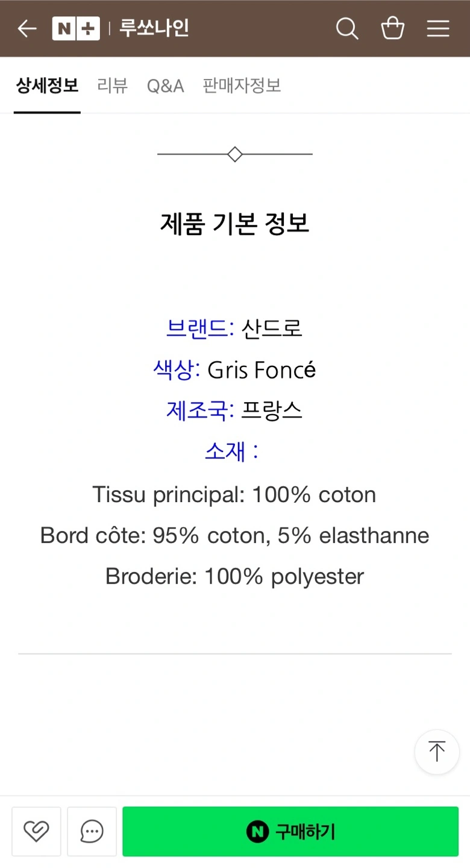
Task: Select the 상세정보 tab
Action: pyautogui.click(x=47, y=86)
